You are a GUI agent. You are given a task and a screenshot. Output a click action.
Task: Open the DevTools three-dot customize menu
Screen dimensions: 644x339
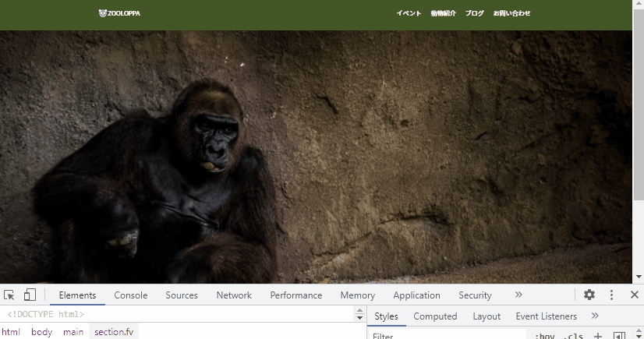pyautogui.click(x=611, y=295)
